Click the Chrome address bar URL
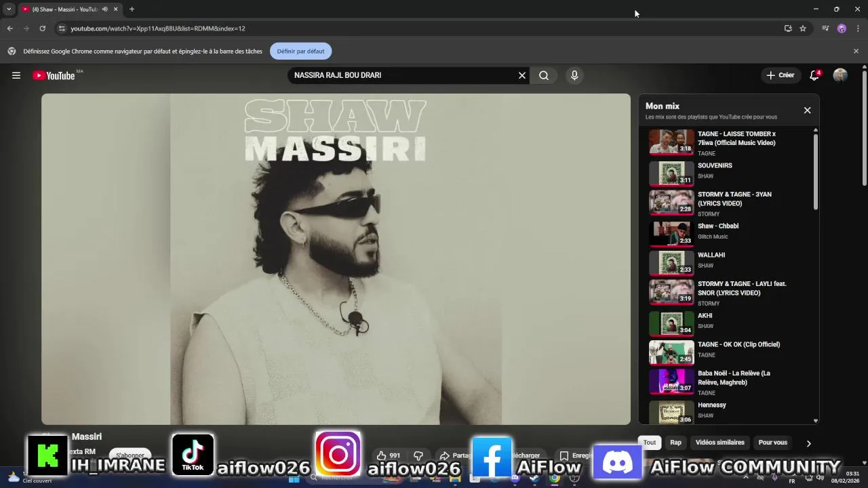The width and height of the screenshot is (868, 488). click(x=158, y=28)
